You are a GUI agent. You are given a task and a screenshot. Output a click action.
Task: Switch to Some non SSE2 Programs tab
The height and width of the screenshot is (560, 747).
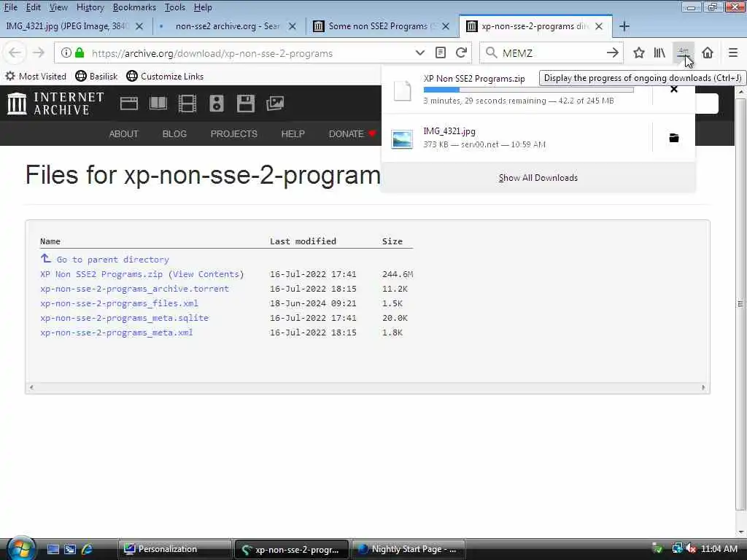[x=379, y=26]
